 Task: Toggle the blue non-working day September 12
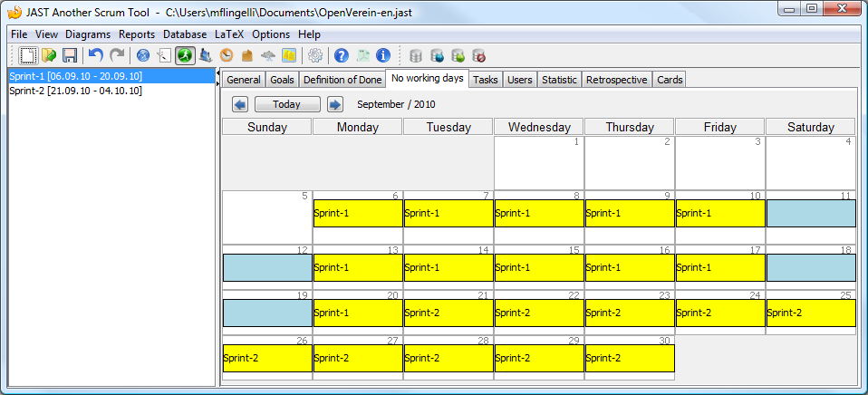[267, 268]
